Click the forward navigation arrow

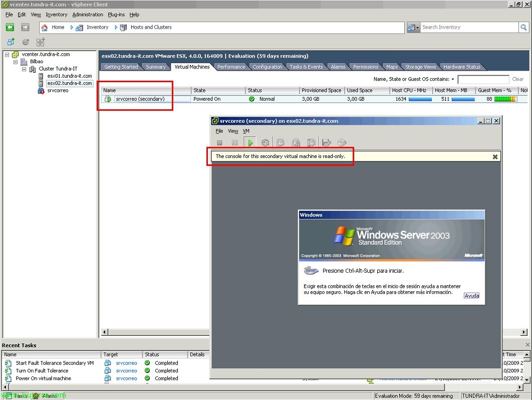(x=25, y=27)
